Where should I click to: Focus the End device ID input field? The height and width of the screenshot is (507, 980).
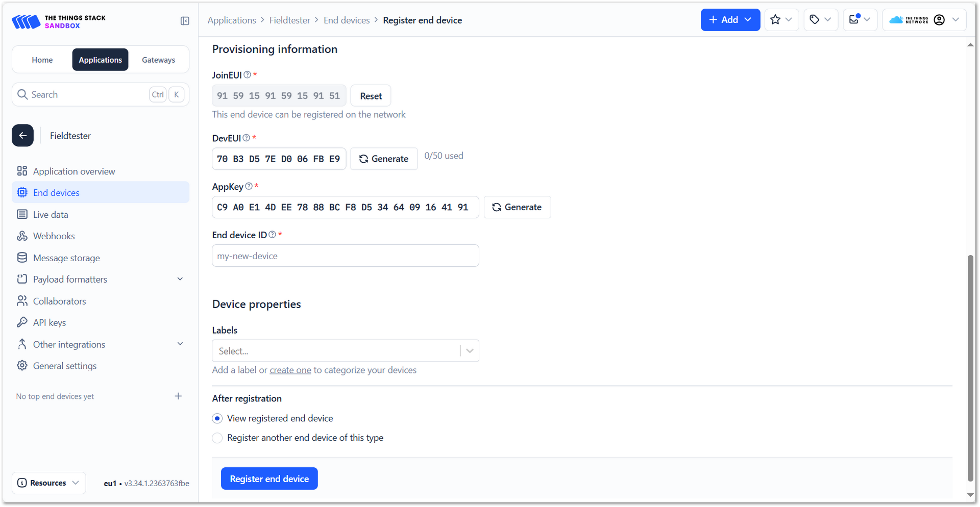345,256
